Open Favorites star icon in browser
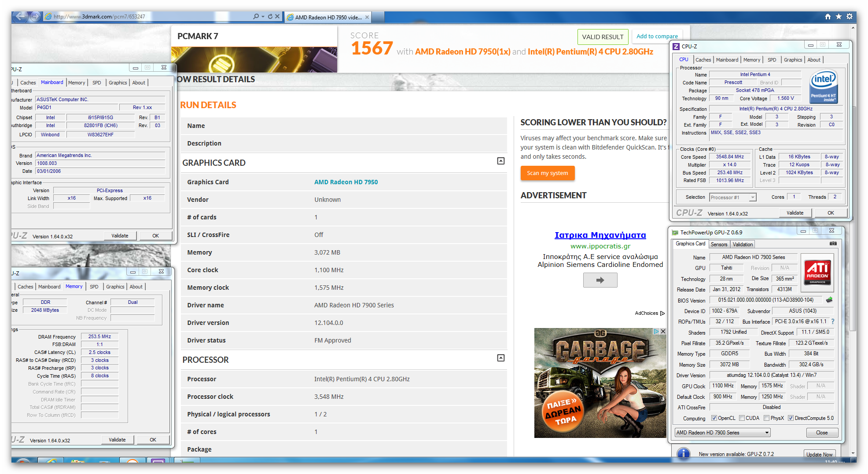The height and width of the screenshot is (474, 868). pos(839,17)
